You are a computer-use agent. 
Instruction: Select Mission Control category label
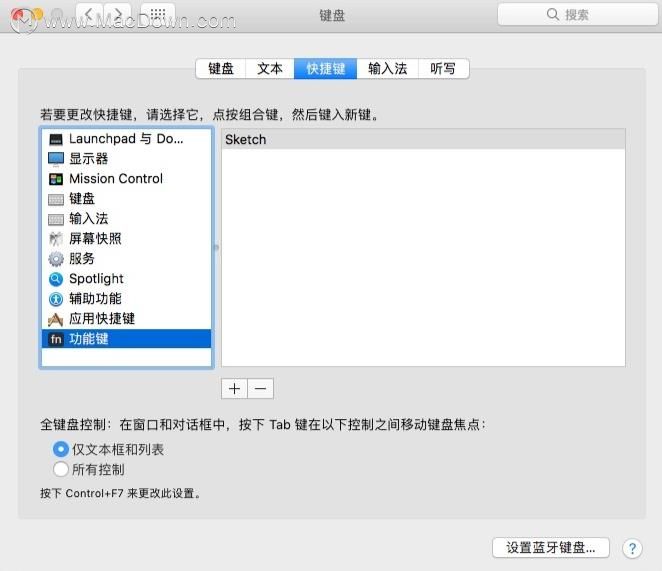pos(116,179)
